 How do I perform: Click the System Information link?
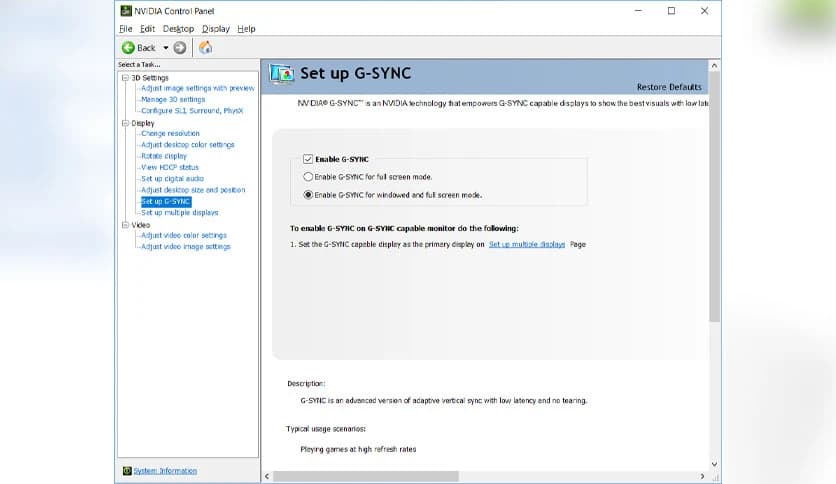165,470
